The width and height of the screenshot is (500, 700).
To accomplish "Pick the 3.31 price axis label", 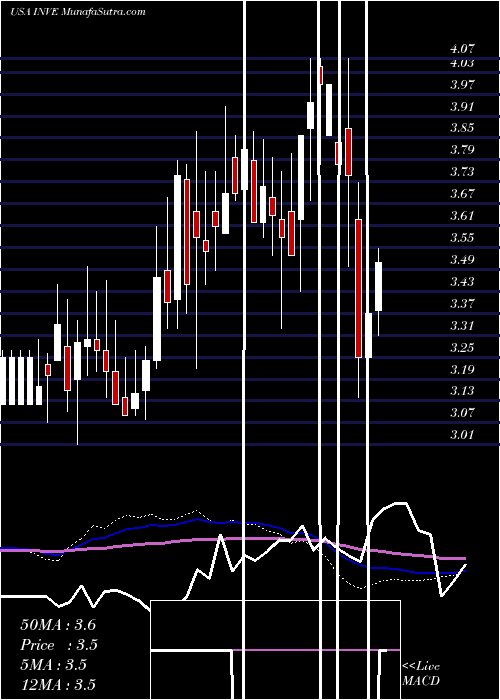I will [x=462, y=325].
